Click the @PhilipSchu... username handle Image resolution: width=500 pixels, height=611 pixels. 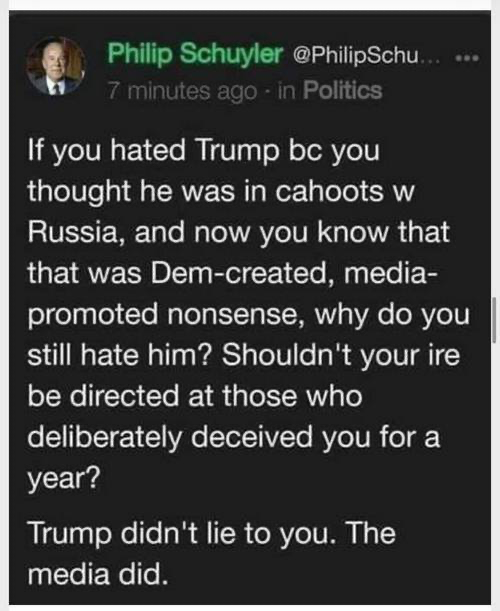[367, 57]
